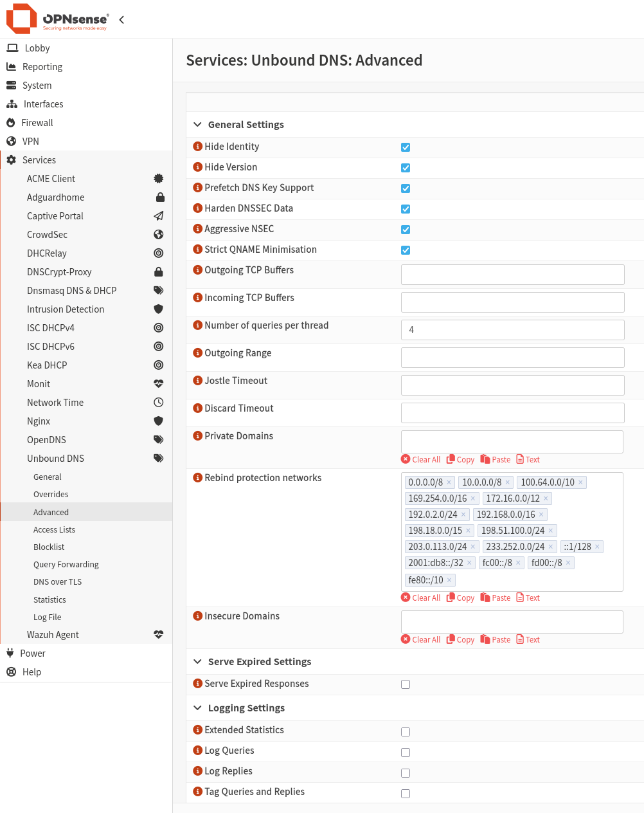The height and width of the screenshot is (813, 644).
Task: Click the Network Time clock icon
Action: [159, 402]
